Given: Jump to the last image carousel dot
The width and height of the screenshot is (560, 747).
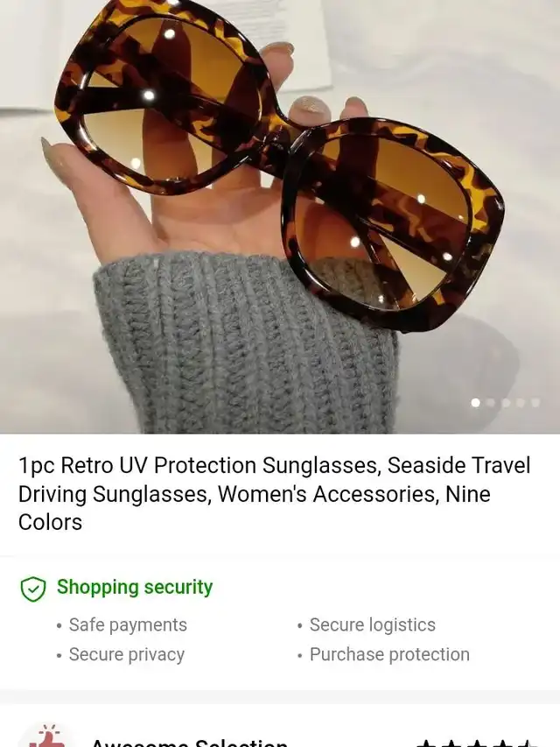Looking at the screenshot, I should click(535, 403).
